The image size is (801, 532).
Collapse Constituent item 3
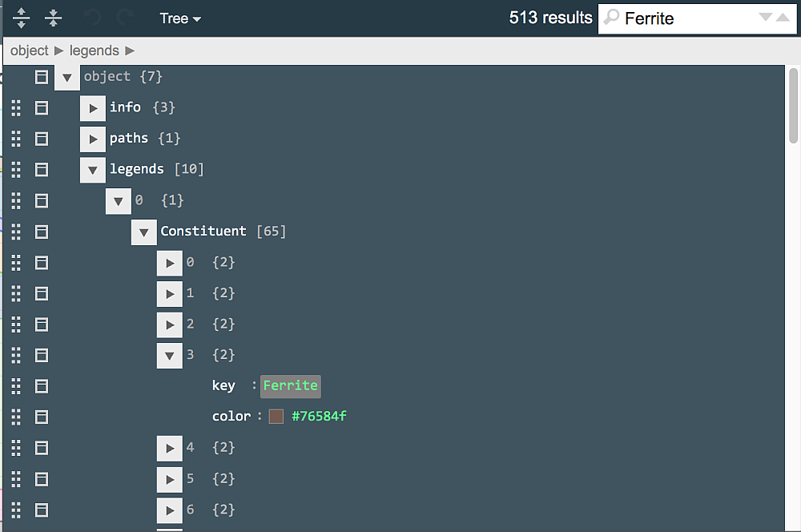point(169,355)
